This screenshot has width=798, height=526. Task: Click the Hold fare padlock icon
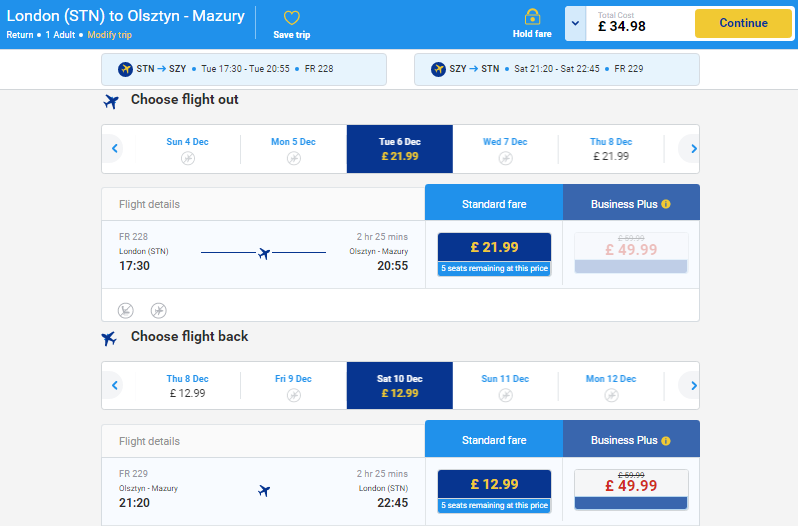[532, 17]
